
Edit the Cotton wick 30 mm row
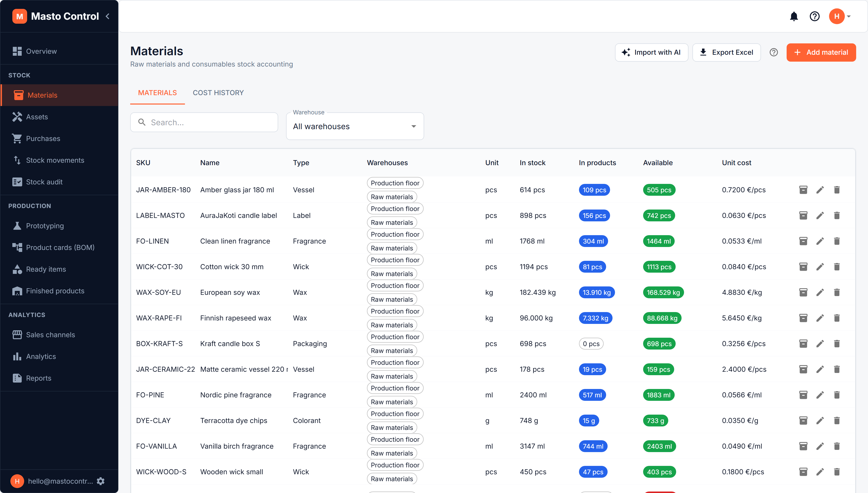[820, 266]
